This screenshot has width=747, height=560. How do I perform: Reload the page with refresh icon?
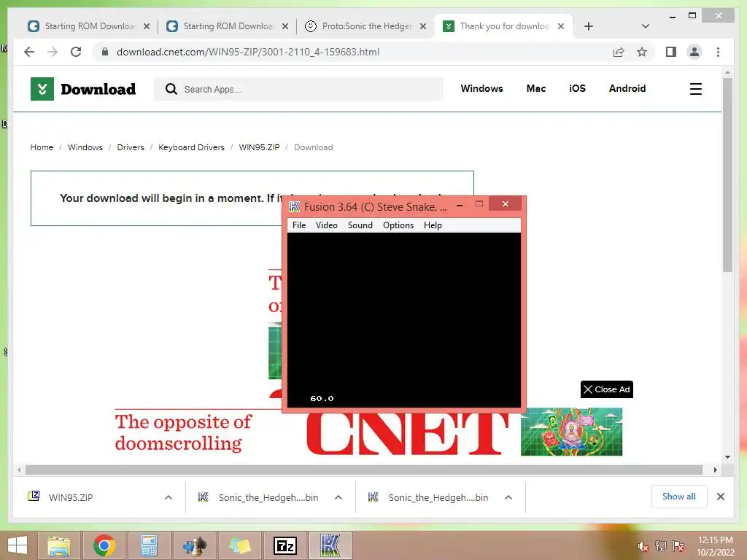tap(76, 52)
